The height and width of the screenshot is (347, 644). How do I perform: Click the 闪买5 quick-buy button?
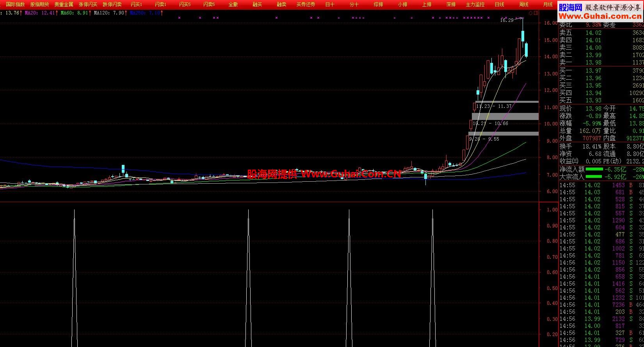[185, 4]
